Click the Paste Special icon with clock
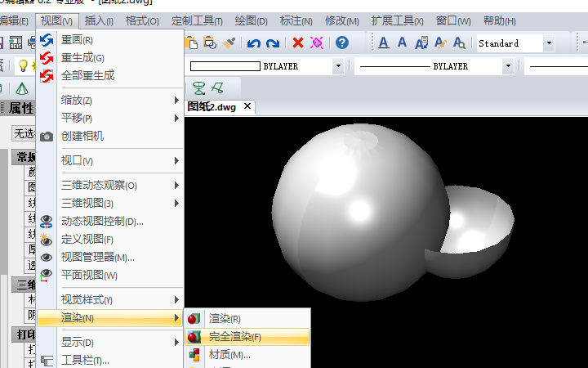588x368 pixels. 210,43
